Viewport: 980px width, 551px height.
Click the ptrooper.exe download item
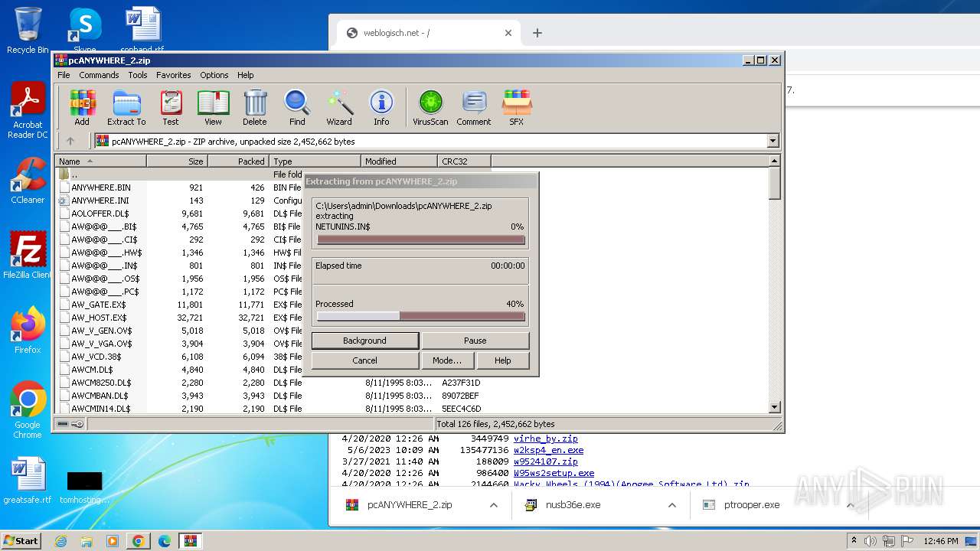click(x=751, y=505)
